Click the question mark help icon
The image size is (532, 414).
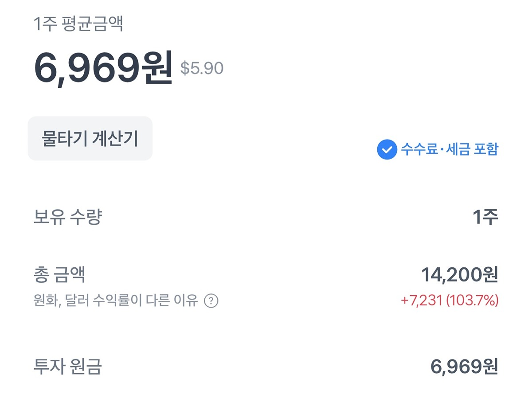pos(211,301)
